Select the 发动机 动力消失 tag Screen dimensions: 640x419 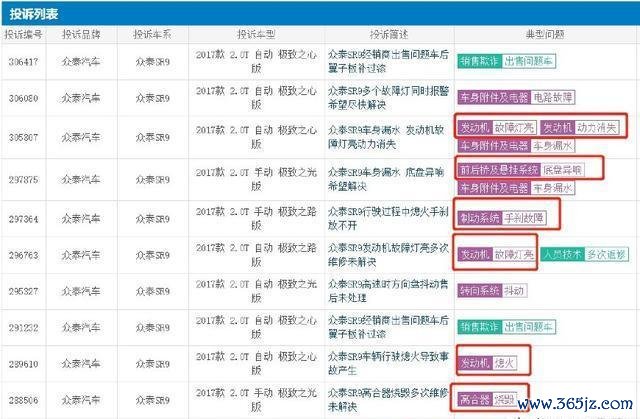click(580, 128)
